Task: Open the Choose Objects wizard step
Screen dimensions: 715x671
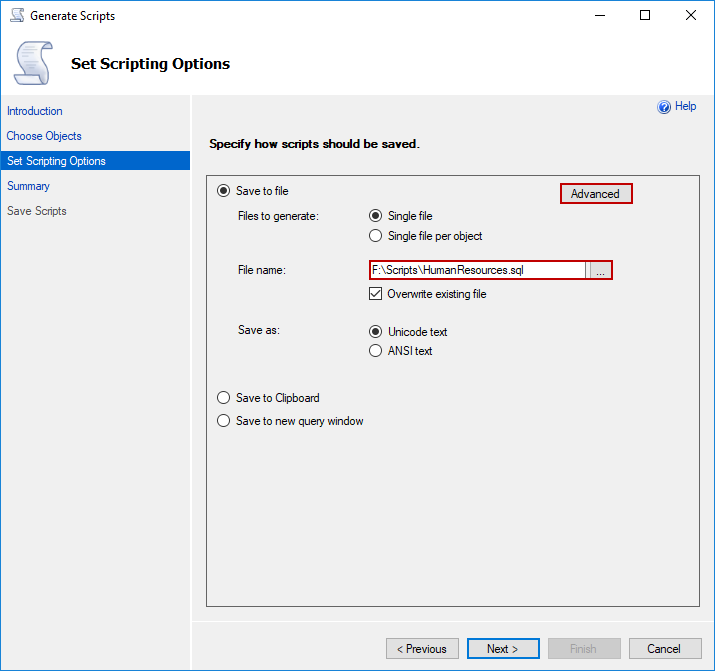Action: click(44, 136)
